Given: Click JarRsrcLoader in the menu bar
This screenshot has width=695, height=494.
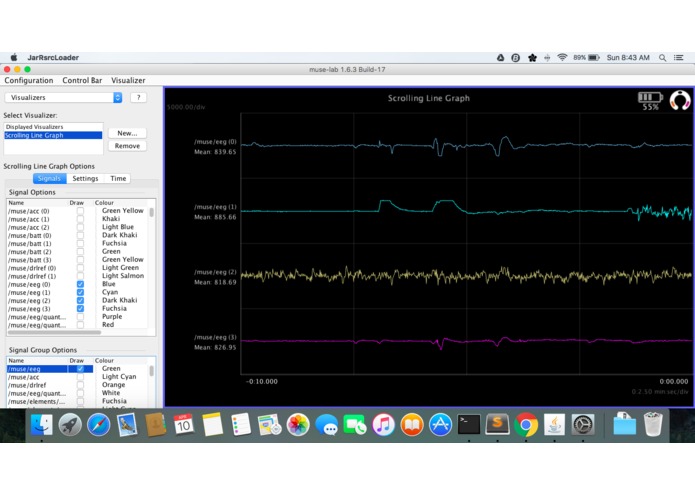Looking at the screenshot, I should tap(53, 58).
